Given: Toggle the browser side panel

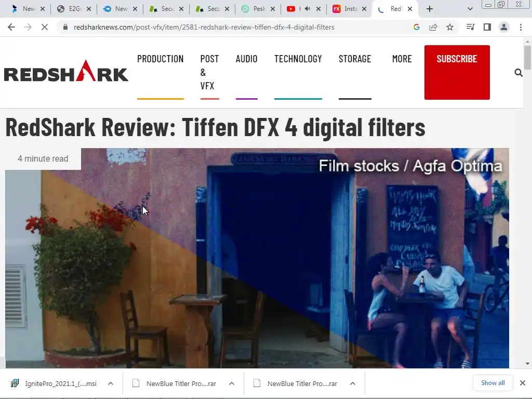Looking at the screenshot, I should tap(487, 27).
